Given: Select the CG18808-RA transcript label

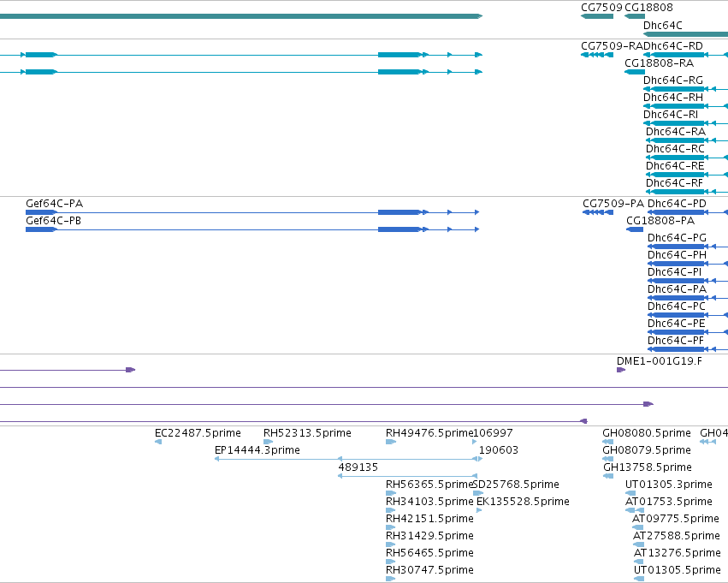Looking at the screenshot, I should pos(660,63).
